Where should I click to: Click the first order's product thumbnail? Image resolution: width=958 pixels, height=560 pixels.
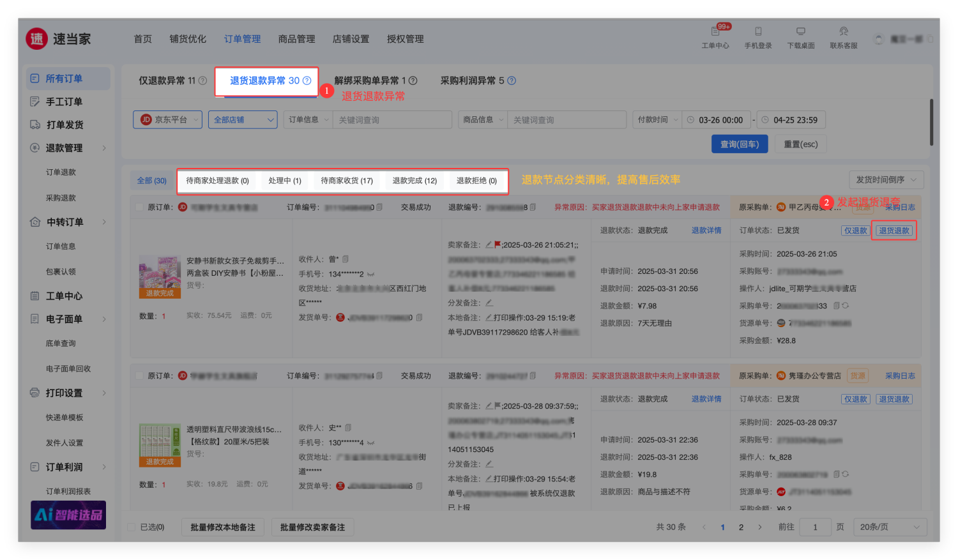(160, 276)
